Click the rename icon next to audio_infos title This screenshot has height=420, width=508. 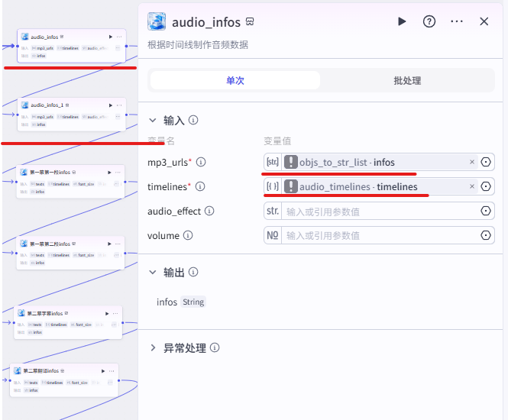click(x=250, y=21)
